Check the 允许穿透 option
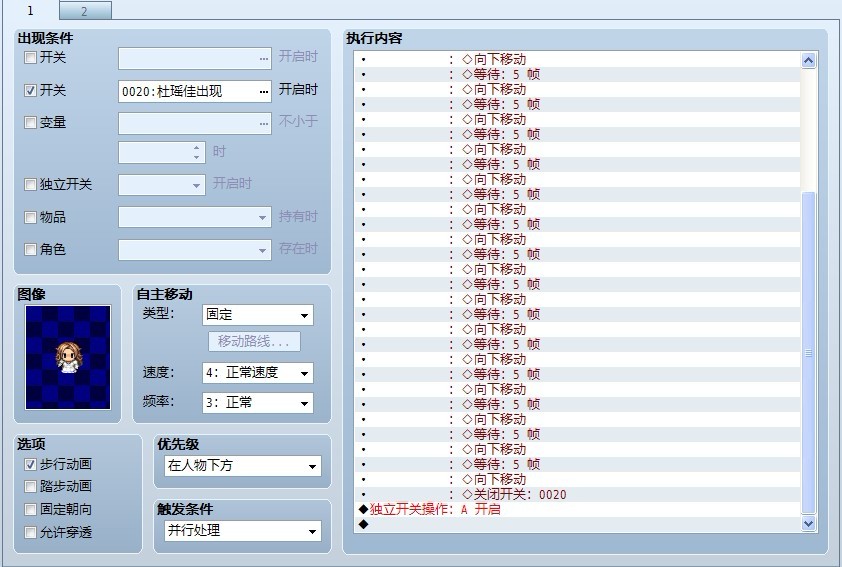 coord(31,532)
